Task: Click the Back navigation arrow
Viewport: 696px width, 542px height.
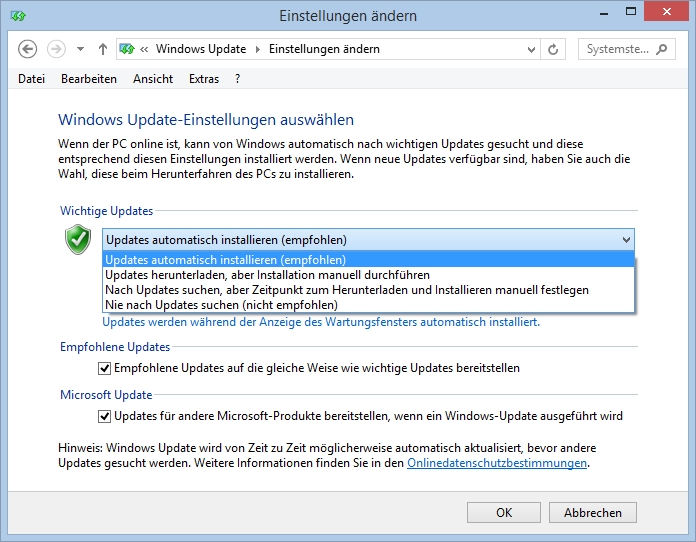Action: pos(28,49)
